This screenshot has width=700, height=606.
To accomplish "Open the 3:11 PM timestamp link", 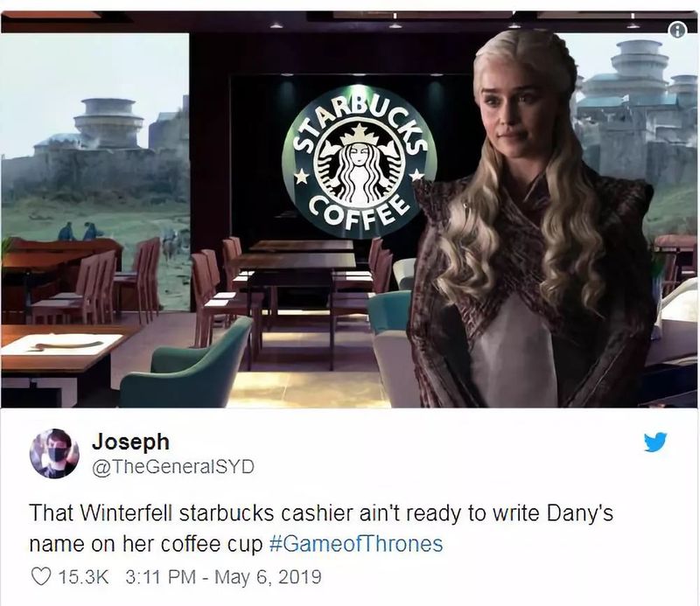I will pos(161,576).
